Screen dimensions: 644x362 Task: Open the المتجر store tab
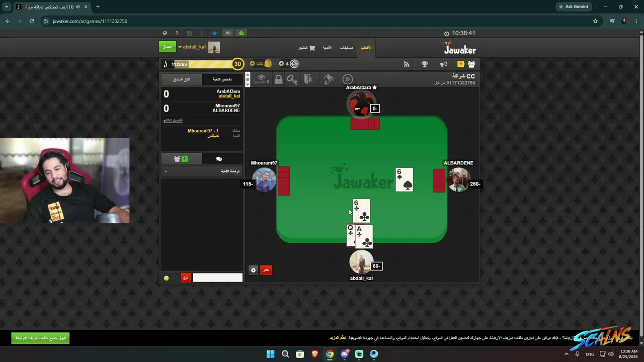click(306, 48)
